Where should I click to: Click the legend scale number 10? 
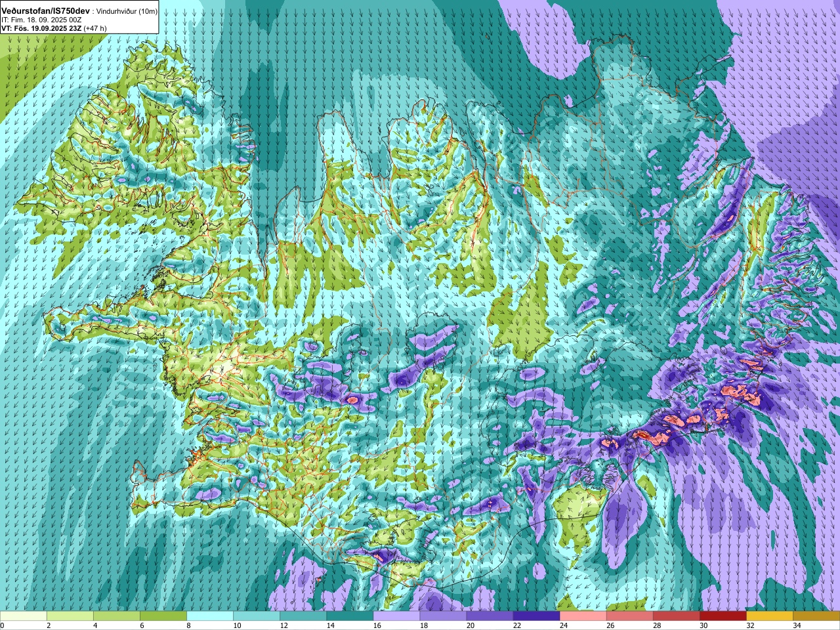point(237,625)
